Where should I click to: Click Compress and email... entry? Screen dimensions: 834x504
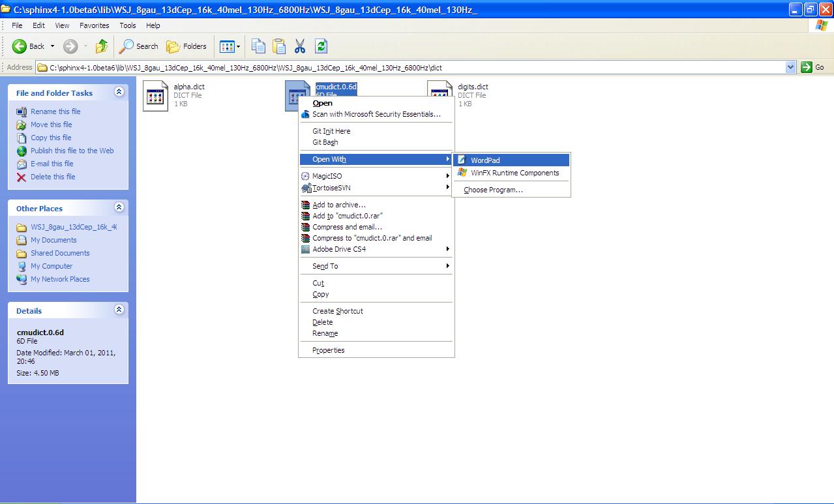(x=376, y=227)
